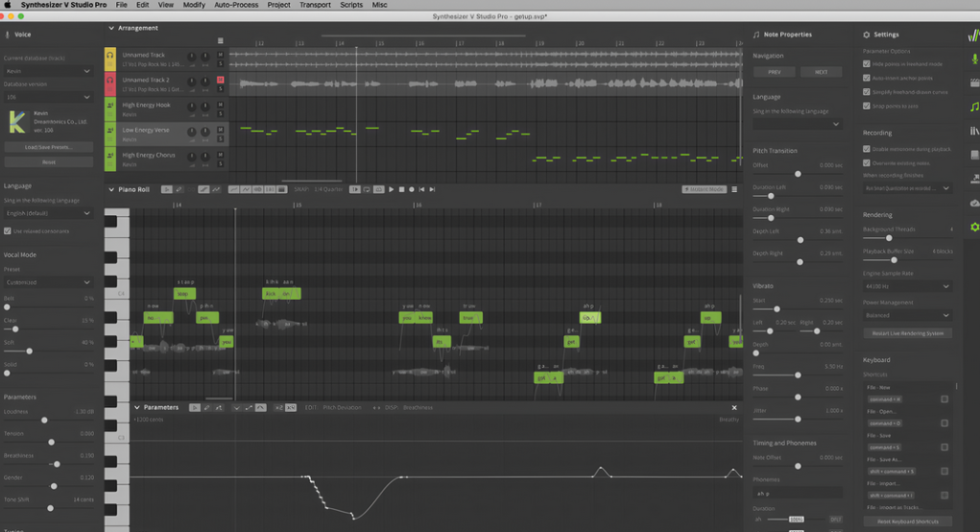Open the English (default) language dropdown
980x532 pixels.
point(48,213)
